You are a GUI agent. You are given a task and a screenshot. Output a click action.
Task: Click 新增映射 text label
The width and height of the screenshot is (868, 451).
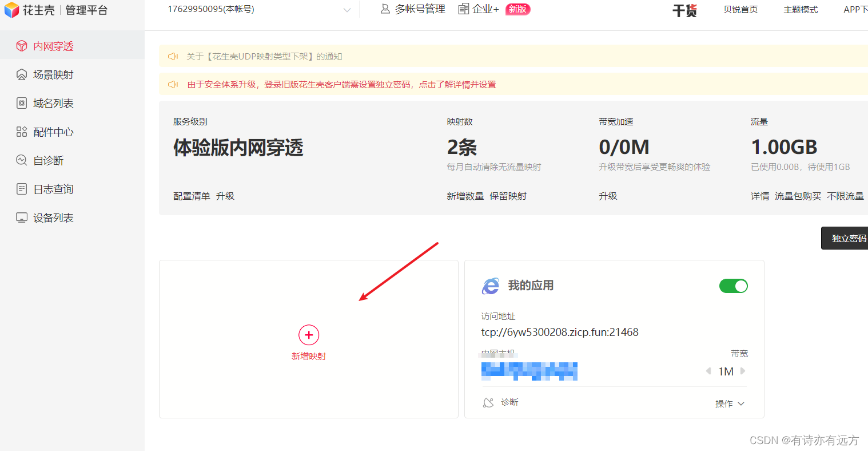309,356
